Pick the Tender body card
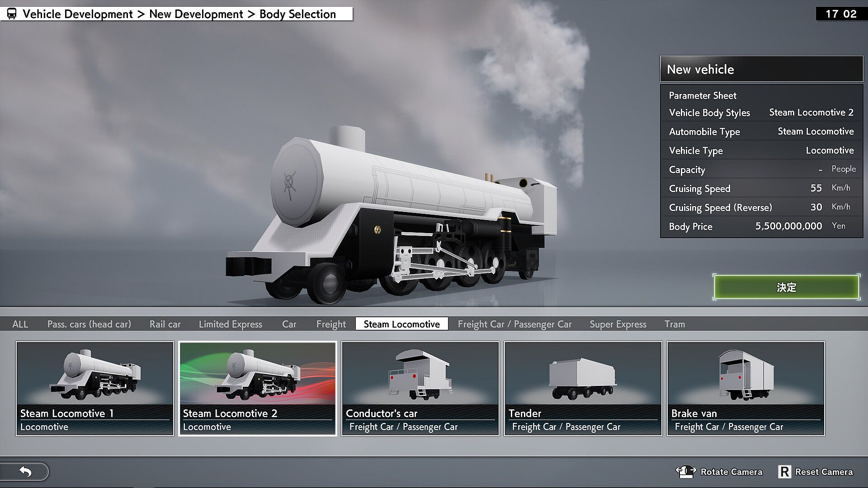This screenshot has width=868, height=488. coord(583,388)
